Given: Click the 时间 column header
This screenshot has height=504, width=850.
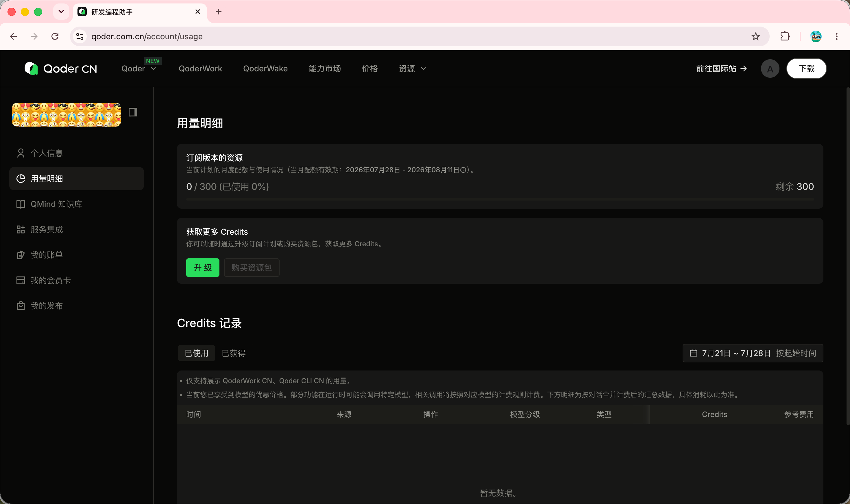Looking at the screenshot, I should point(194,414).
